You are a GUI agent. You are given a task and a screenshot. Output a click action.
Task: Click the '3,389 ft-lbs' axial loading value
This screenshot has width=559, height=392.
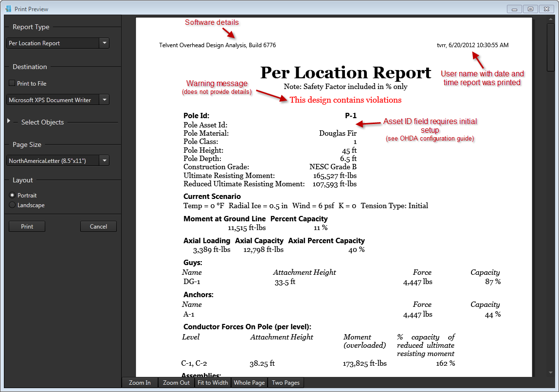click(212, 250)
